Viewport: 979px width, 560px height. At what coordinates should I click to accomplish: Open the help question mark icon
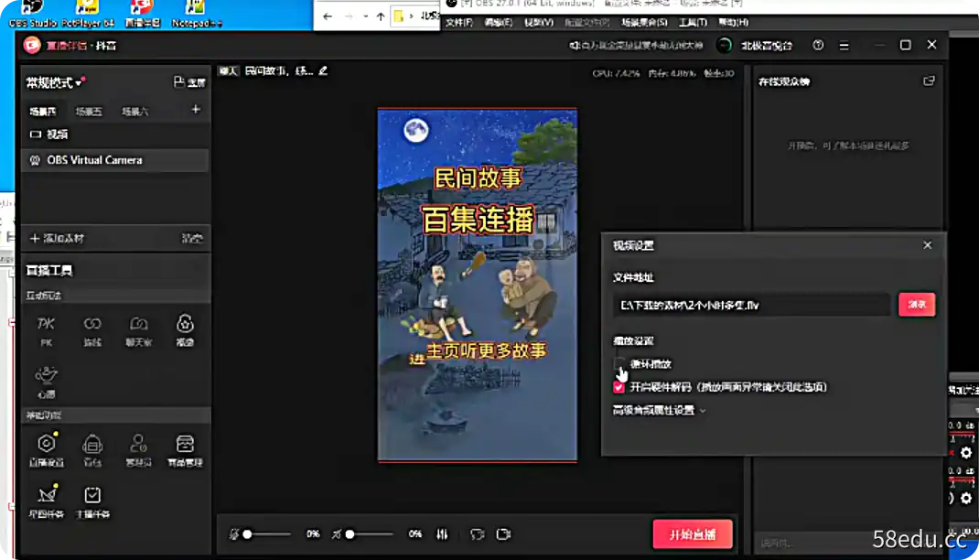click(818, 45)
